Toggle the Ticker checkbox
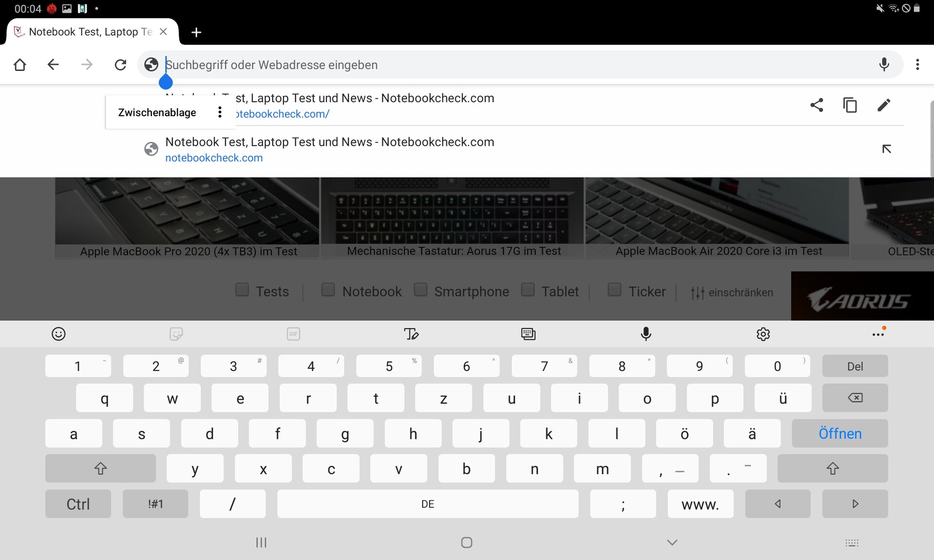 [x=614, y=290]
